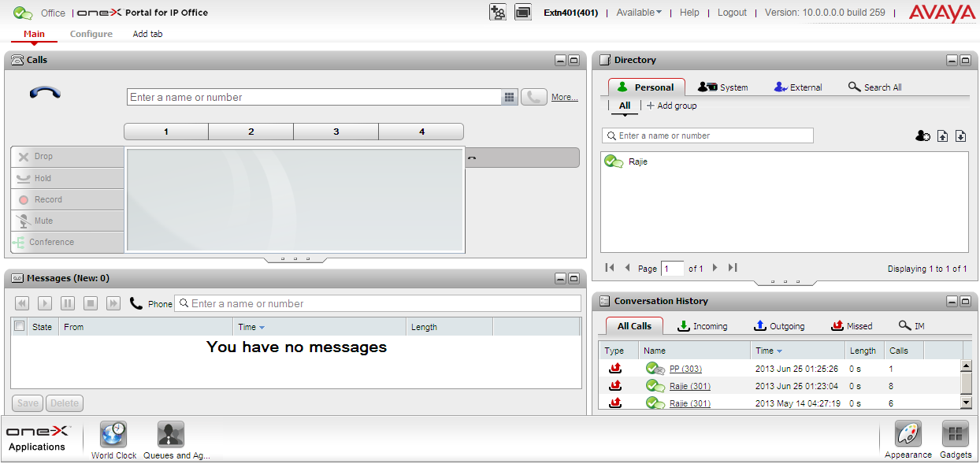Open the Help link
The width and height of the screenshot is (980, 464).
coord(689,13)
